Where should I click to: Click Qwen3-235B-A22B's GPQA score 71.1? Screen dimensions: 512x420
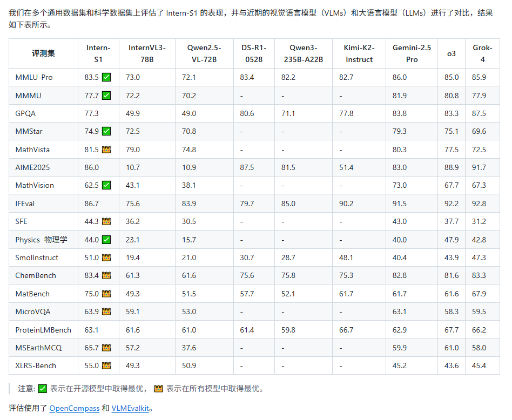point(288,113)
